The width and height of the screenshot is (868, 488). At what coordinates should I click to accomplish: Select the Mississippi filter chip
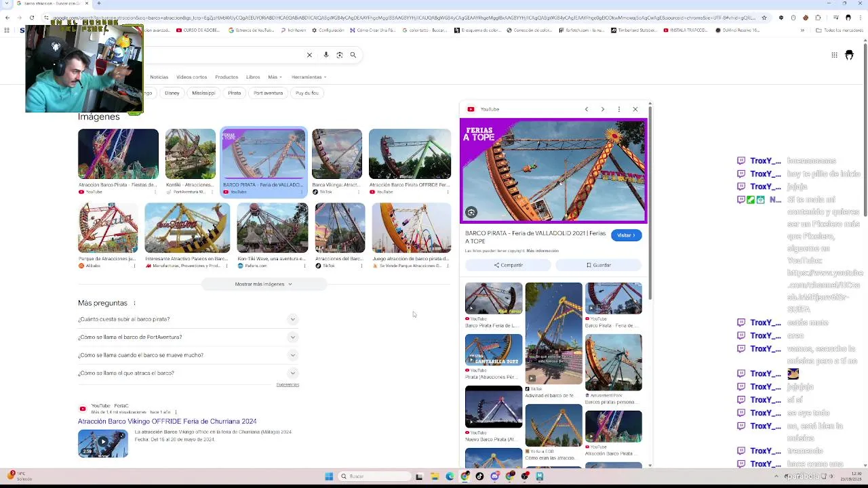click(203, 93)
